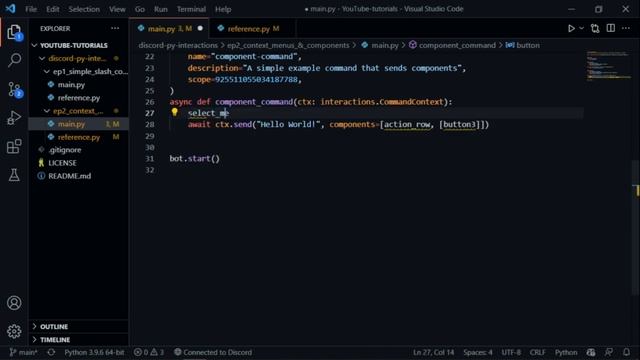The image size is (640, 360).
Task: Close main.py tab via unsaved dot
Action: [200, 29]
